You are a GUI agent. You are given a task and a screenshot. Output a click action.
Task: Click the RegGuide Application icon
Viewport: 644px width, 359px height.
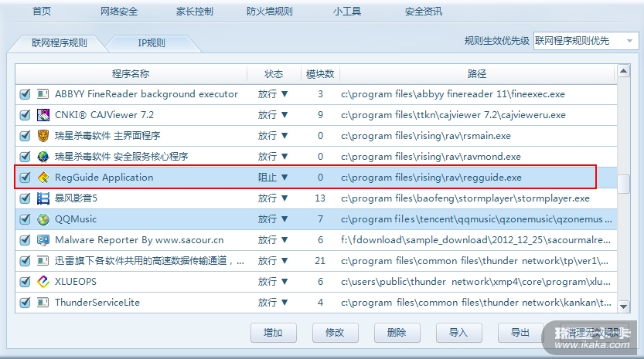tap(43, 178)
